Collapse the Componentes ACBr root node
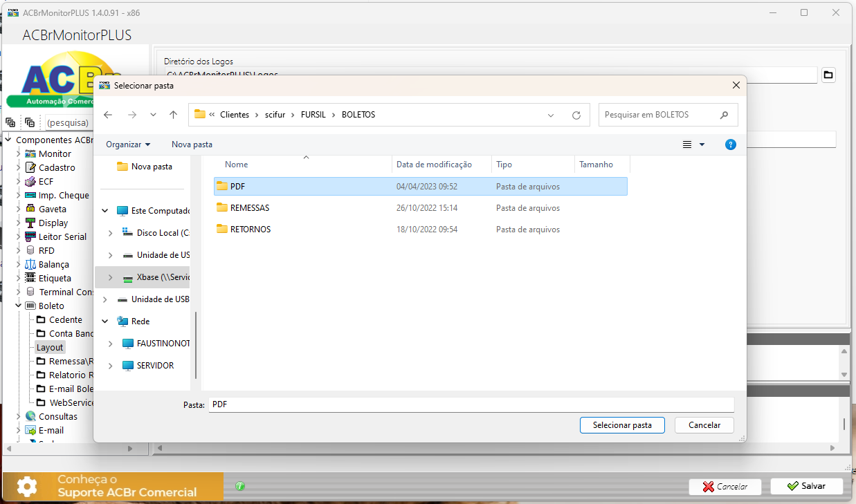The width and height of the screenshot is (856, 504). pyautogui.click(x=8, y=140)
